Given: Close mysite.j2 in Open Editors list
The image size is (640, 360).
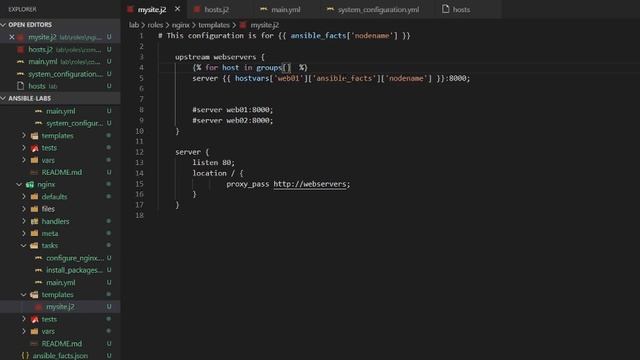Looking at the screenshot, I should [12, 37].
